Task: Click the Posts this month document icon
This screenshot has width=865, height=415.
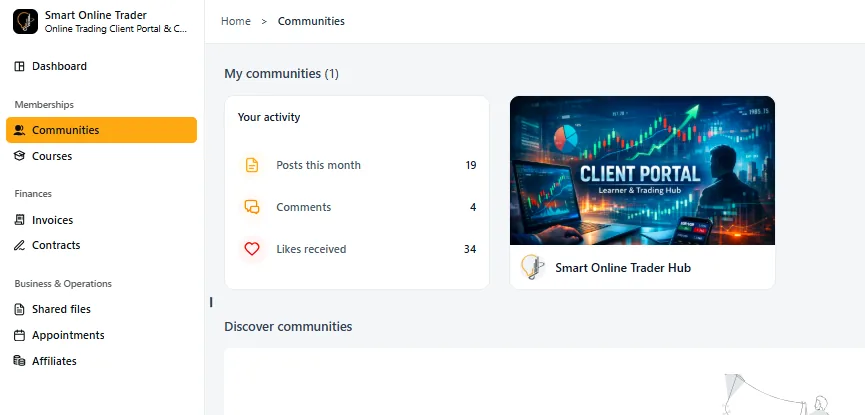Action: (x=252, y=165)
